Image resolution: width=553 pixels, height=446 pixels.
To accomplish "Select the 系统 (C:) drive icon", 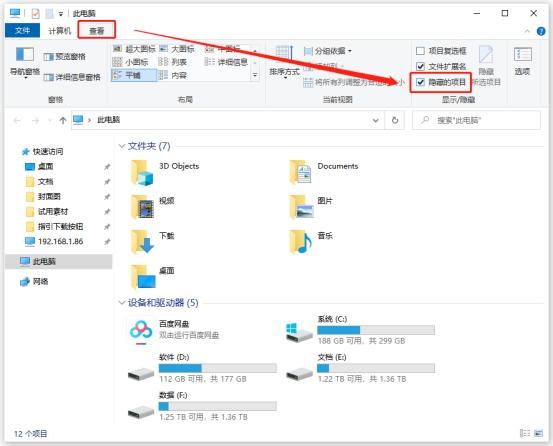I will pyautogui.click(x=299, y=332).
